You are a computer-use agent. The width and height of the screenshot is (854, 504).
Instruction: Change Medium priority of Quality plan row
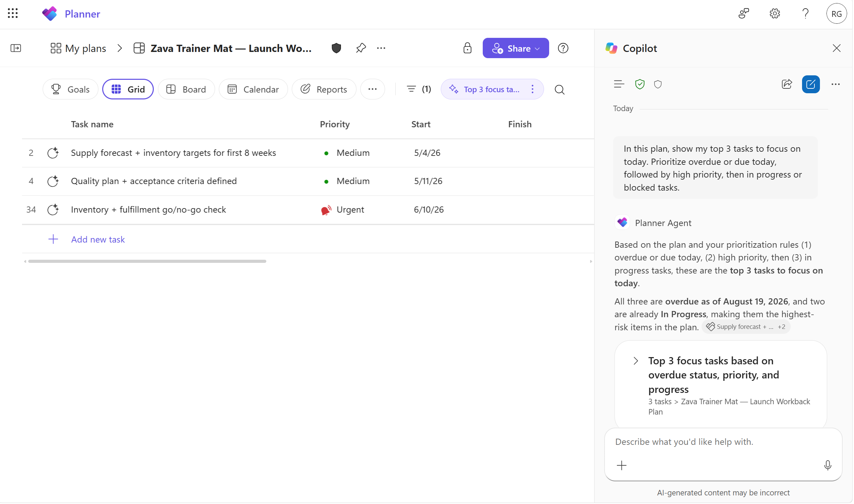coord(347,181)
